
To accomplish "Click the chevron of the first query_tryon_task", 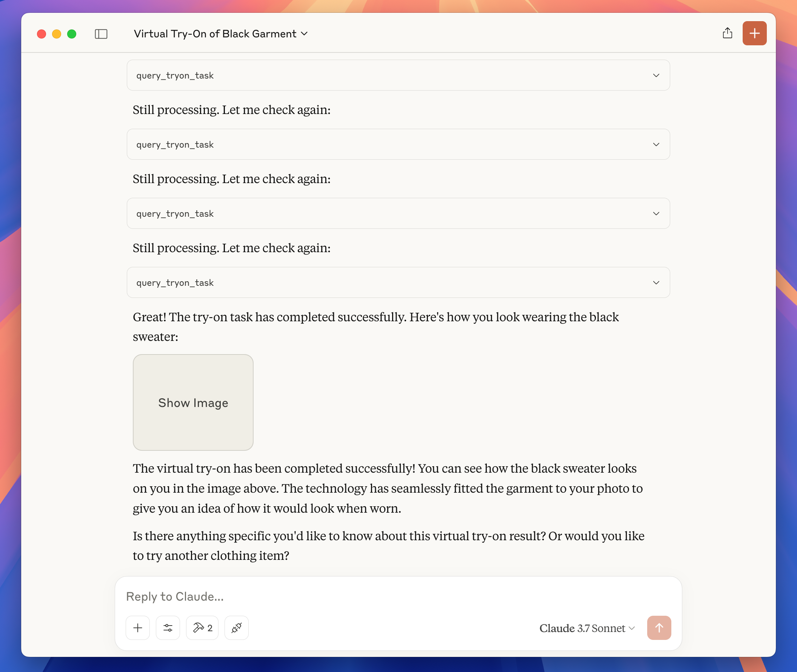I will (x=656, y=76).
